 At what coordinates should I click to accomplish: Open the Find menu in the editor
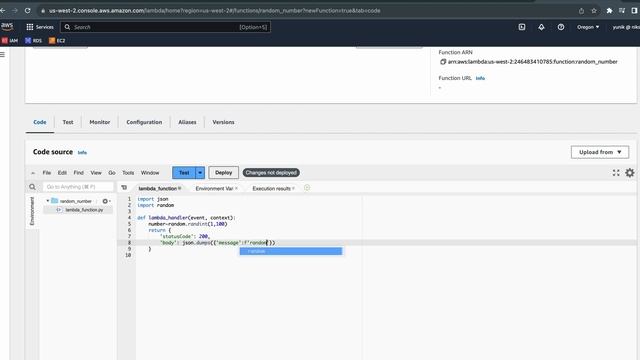pos(78,173)
